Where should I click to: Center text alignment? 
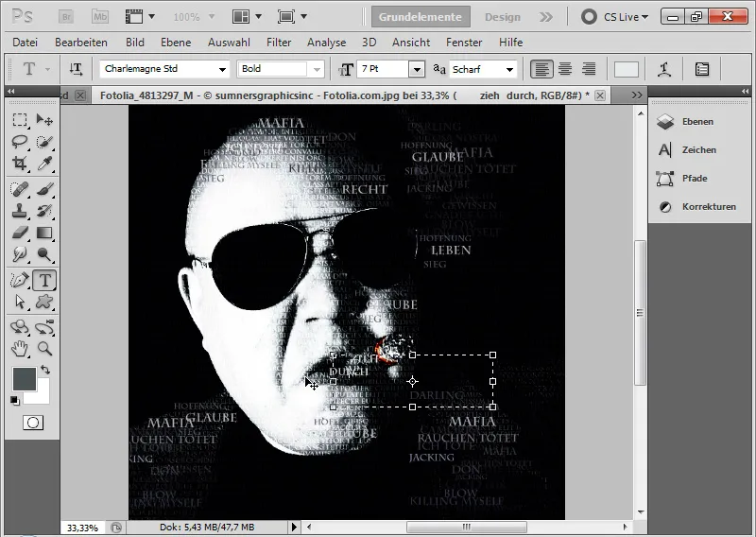coord(565,69)
